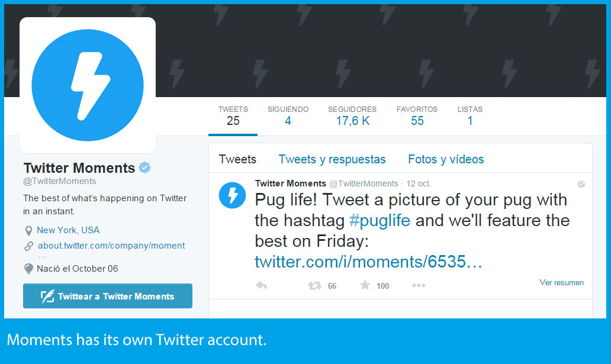Click the New York, USA location link
This screenshot has height=364, width=611.
pyautogui.click(x=68, y=230)
